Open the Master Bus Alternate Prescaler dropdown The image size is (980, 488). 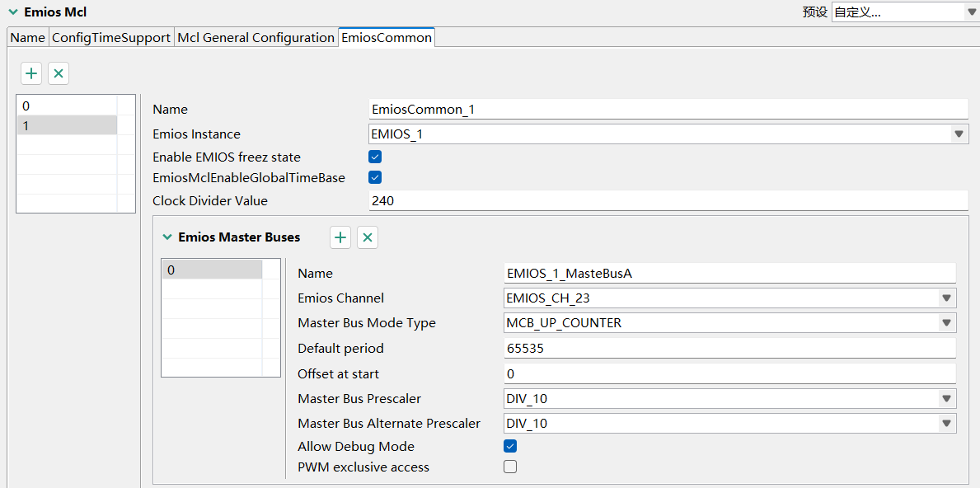click(x=945, y=423)
